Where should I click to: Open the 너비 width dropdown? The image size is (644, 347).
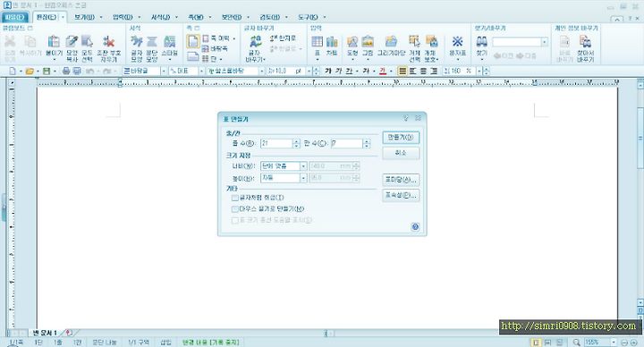[x=303, y=166]
